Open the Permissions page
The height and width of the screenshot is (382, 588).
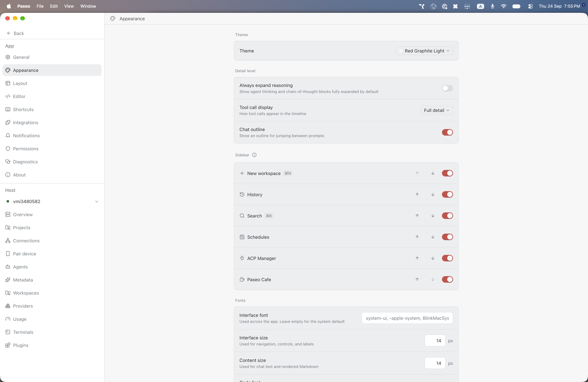[x=52, y=149]
